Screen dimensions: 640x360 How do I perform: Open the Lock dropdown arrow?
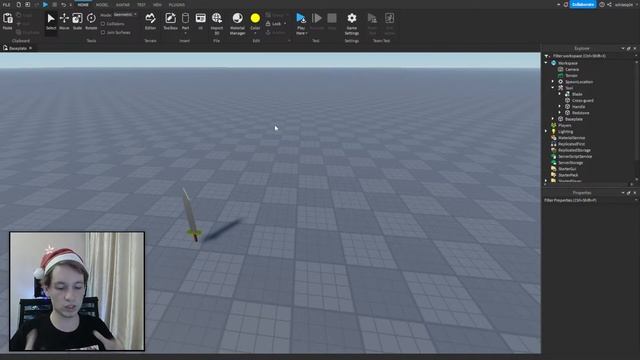284,24
